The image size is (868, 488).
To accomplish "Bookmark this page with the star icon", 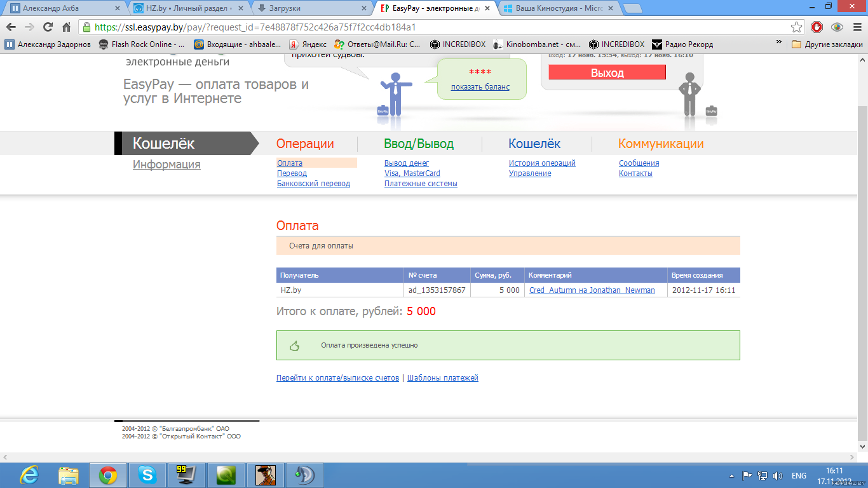I will 796,27.
